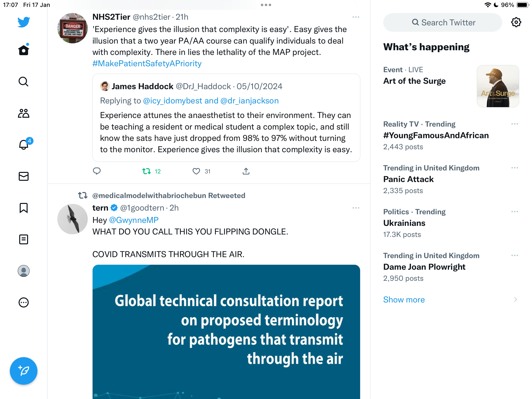532x399 pixels.
Task: Click the Search Twitter field
Action: click(x=443, y=22)
